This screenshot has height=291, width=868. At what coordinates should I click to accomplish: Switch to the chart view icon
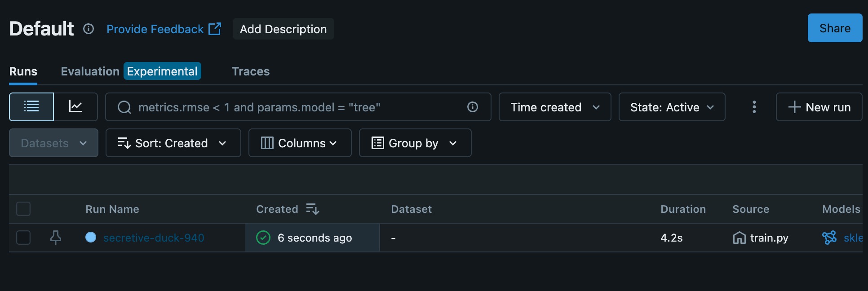75,107
